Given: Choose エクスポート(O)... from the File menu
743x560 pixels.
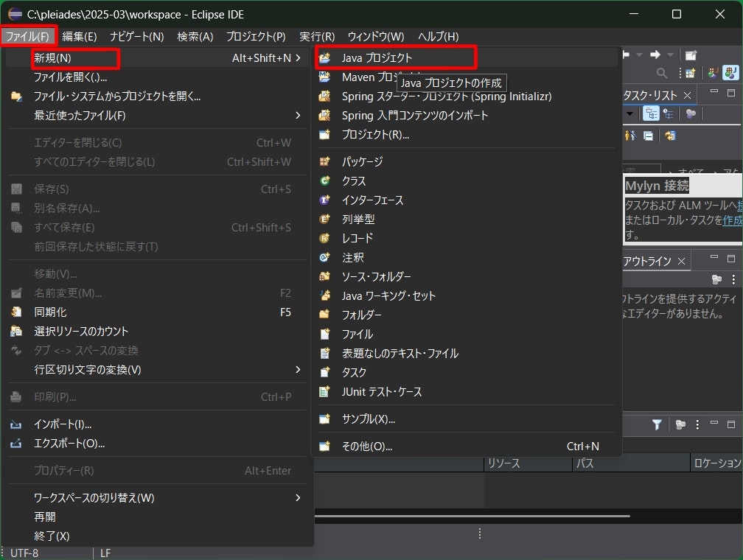Looking at the screenshot, I should coord(157,444).
